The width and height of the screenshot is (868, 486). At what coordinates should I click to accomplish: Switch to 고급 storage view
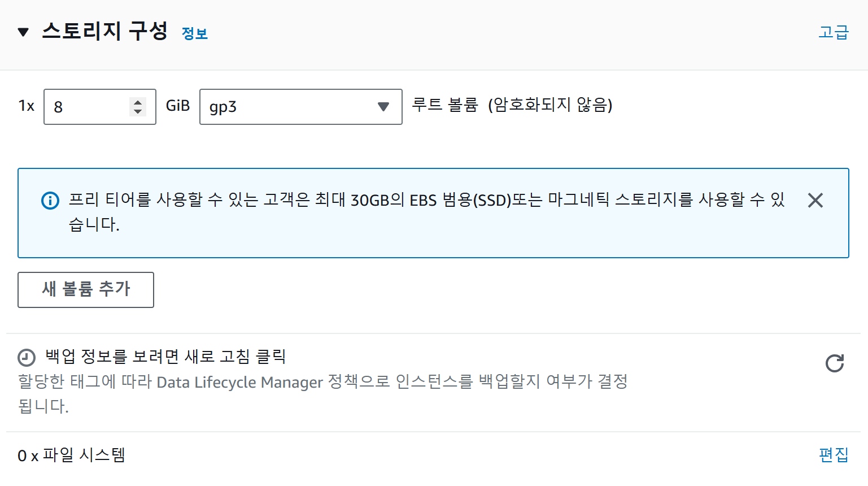coord(834,32)
